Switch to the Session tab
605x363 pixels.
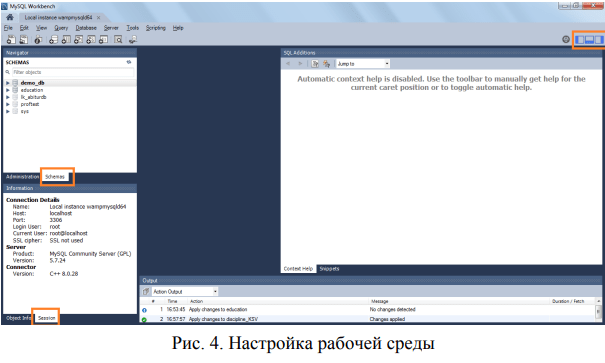[46, 318]
